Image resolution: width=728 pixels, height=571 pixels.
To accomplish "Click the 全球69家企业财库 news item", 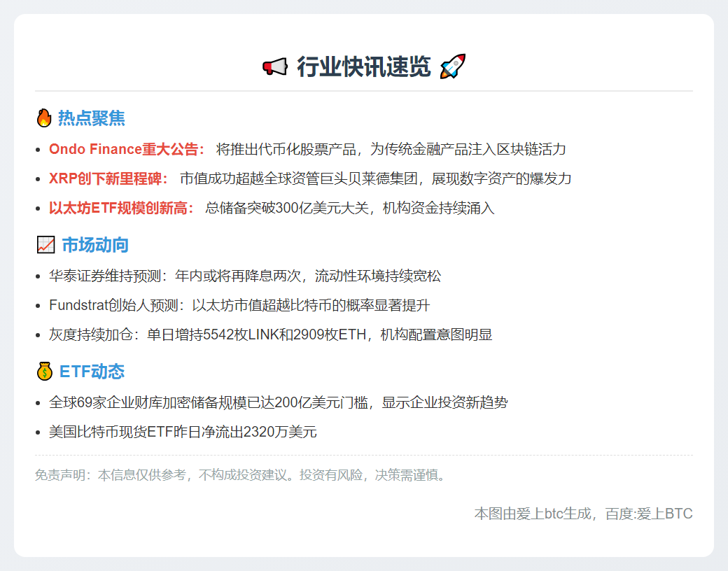I will point(278,402).
